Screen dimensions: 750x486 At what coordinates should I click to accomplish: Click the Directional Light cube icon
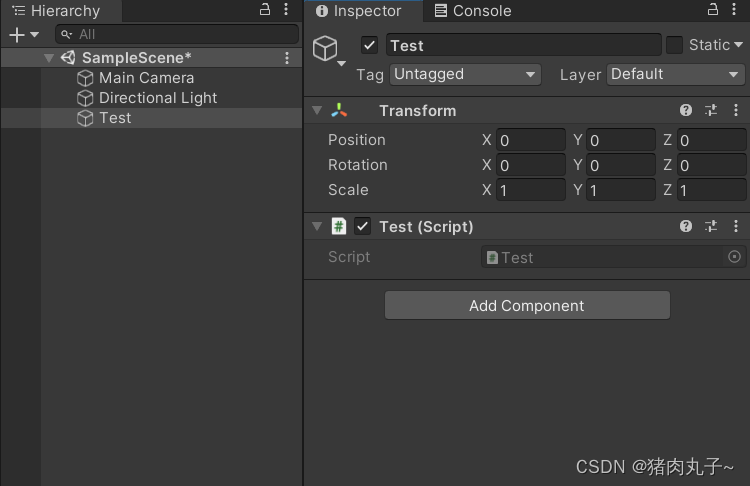[x=85, y=98]
